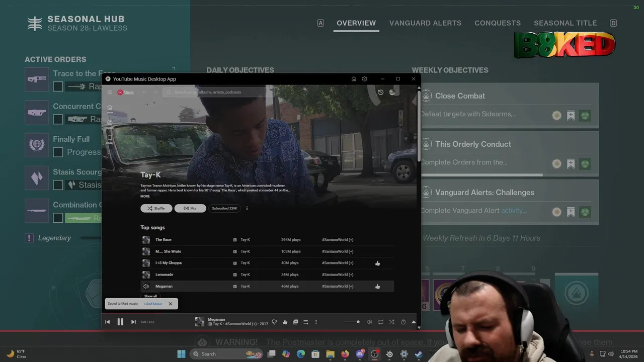The height and width of the screenshot is (362, 644).
Task: Seek on the song progress bar
Action: click(x=260, y=314)
